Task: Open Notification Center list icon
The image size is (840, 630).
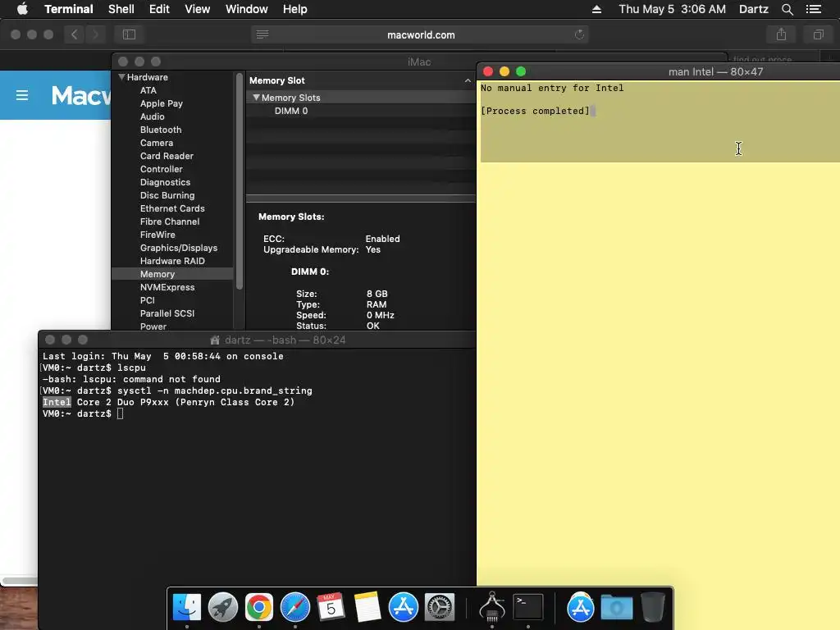Action: [814, 9]
